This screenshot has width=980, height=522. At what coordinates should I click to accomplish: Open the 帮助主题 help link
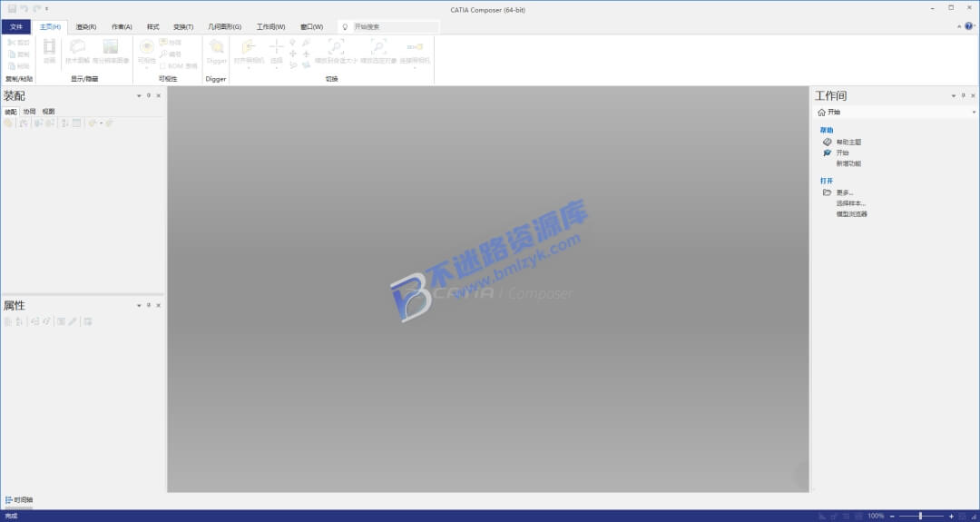(x=848, y=142)
